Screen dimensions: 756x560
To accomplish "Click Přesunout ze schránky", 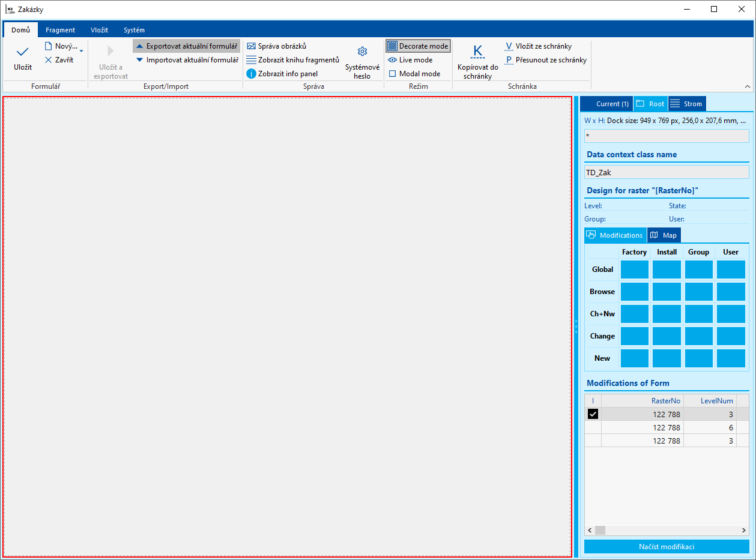I will click(x=545, y=60).
